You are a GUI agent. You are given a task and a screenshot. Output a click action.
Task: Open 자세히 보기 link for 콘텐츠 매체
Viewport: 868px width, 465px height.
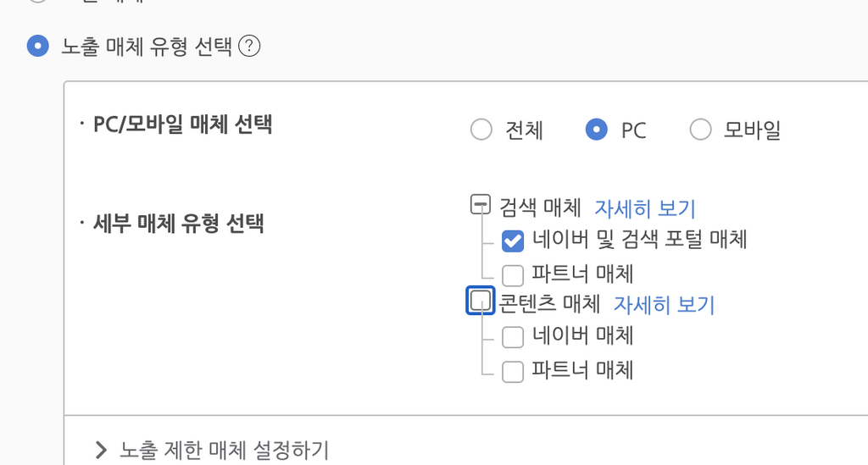coord(665,305)
